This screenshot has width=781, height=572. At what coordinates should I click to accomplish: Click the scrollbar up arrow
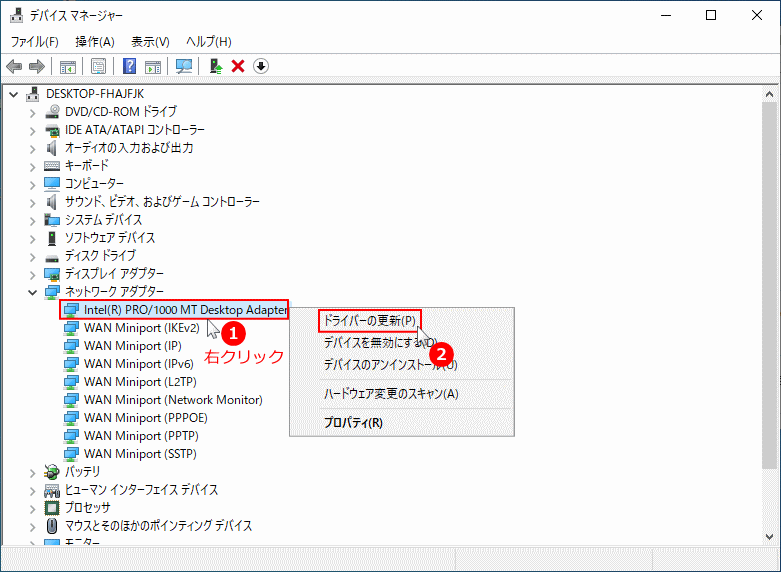tap(769, 94)
